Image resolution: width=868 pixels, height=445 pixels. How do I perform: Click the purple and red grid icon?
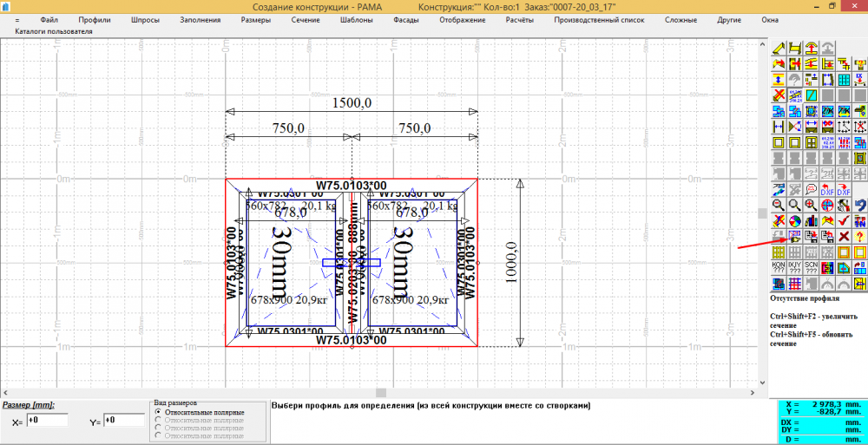coord(795,283)
